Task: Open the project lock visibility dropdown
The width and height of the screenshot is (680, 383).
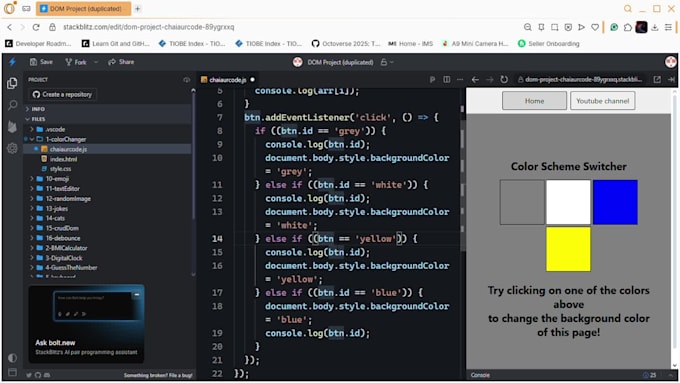Action: pyautogui.click(x=387, y=62)
